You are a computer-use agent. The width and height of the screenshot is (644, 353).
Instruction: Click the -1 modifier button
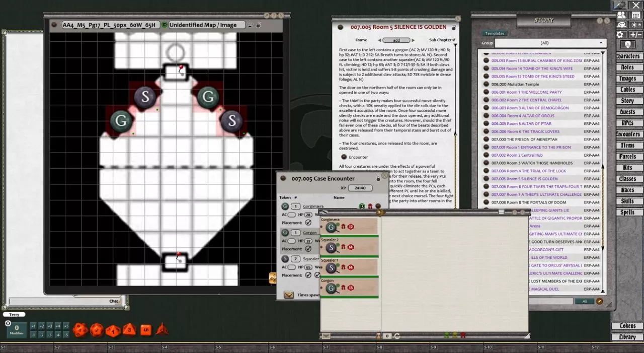pyautogui.click(x=33, y=335)
